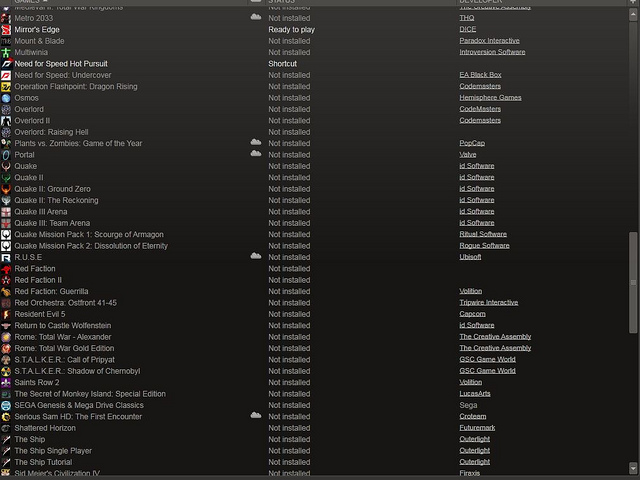Open the LucasArts developer link
This screenshot has height=480, width=640.
(x=475, y=394)
